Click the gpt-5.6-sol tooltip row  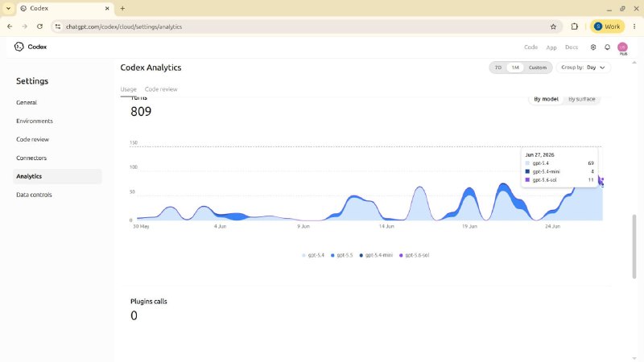[x=559, y=180]
